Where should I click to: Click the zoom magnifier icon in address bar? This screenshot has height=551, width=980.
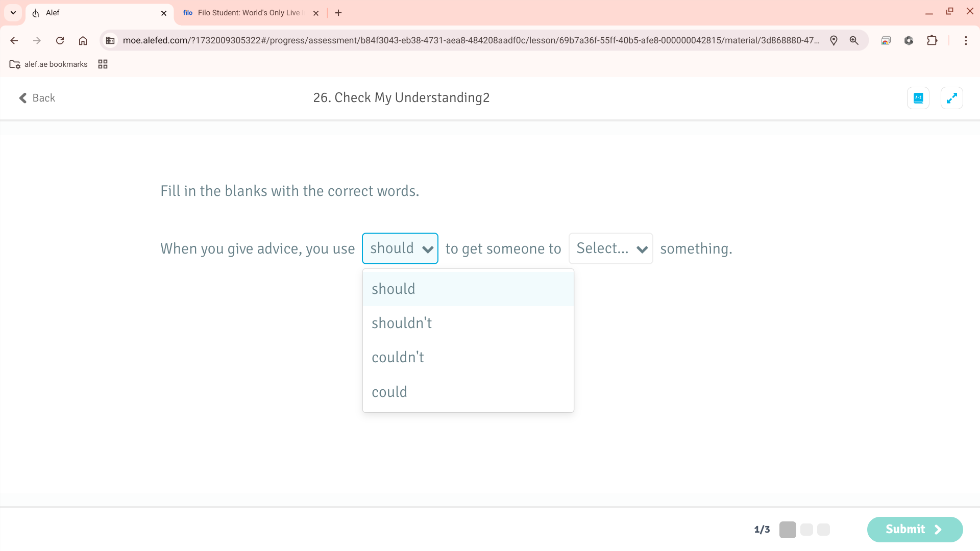click(x=854, y=40)
